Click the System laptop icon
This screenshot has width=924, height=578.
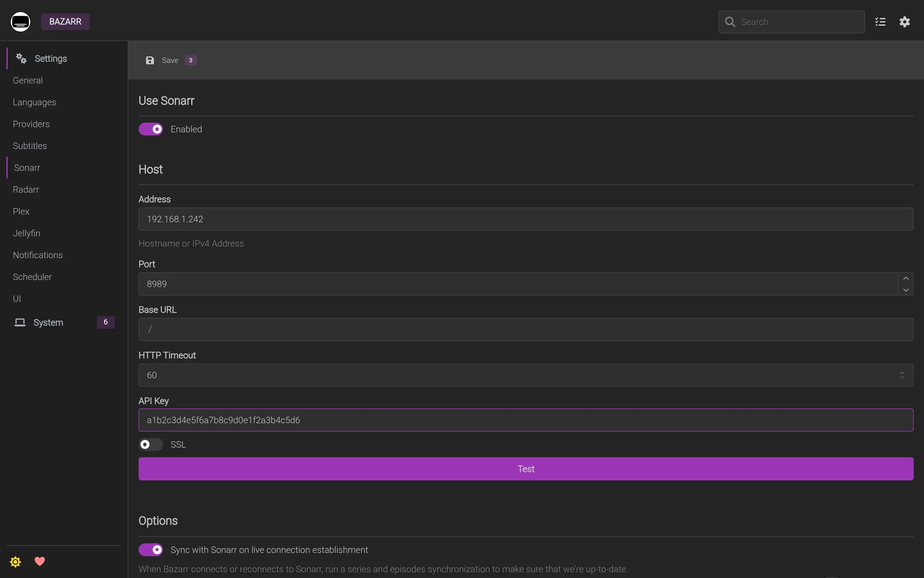[x=20, y=322]
